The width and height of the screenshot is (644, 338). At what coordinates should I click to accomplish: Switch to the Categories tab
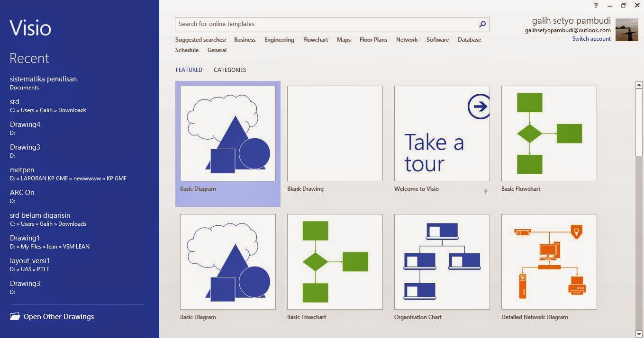(230, 70)
